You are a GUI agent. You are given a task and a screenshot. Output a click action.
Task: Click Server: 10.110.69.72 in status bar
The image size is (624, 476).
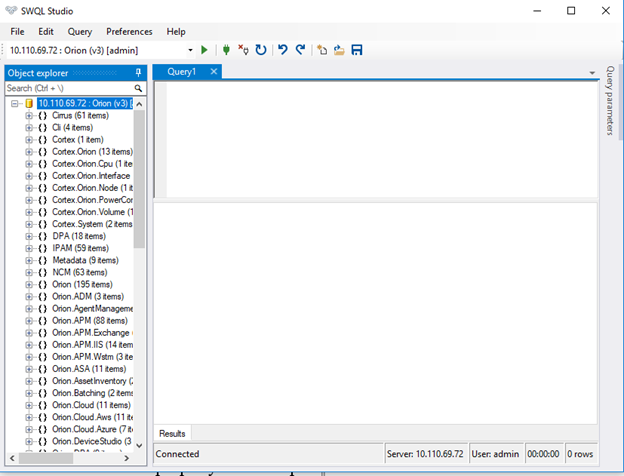[x=425, y=454]
